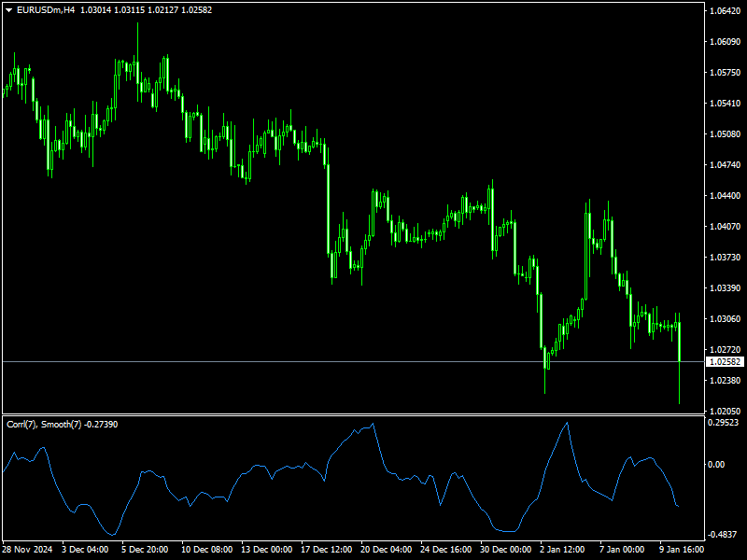This screenshot has height=560, width=747.
Task: Click the 9 Jan 16:00 time label
Action: [682, 549]
